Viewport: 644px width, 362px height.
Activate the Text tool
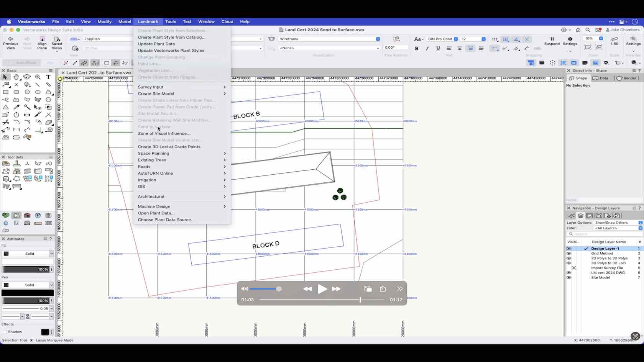[49, 77]
